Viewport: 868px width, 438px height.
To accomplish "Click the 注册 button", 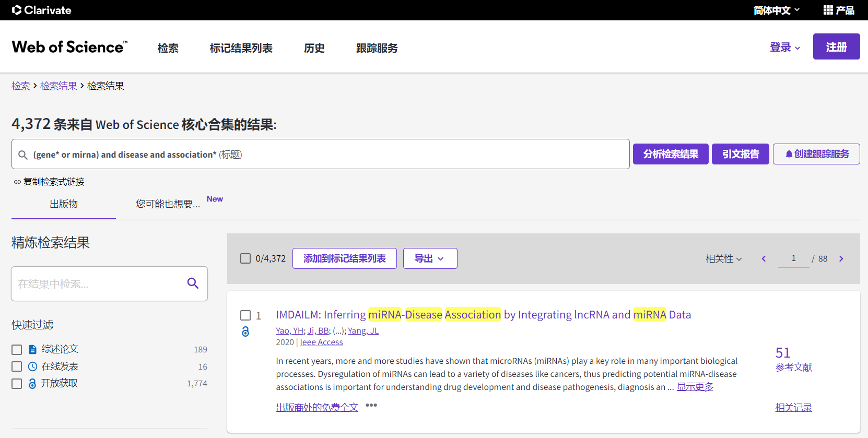I will (836, 46).
